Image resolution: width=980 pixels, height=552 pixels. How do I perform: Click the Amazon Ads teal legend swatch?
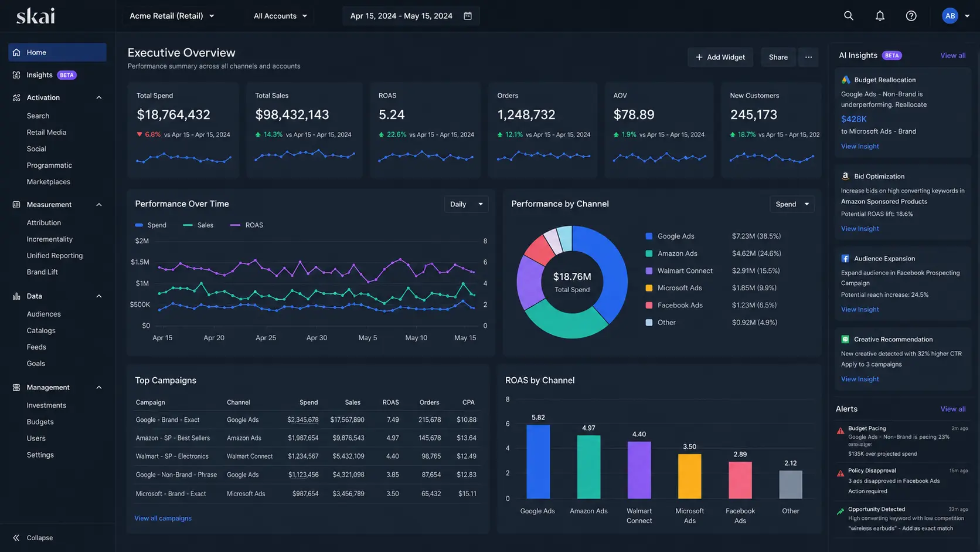649,253
